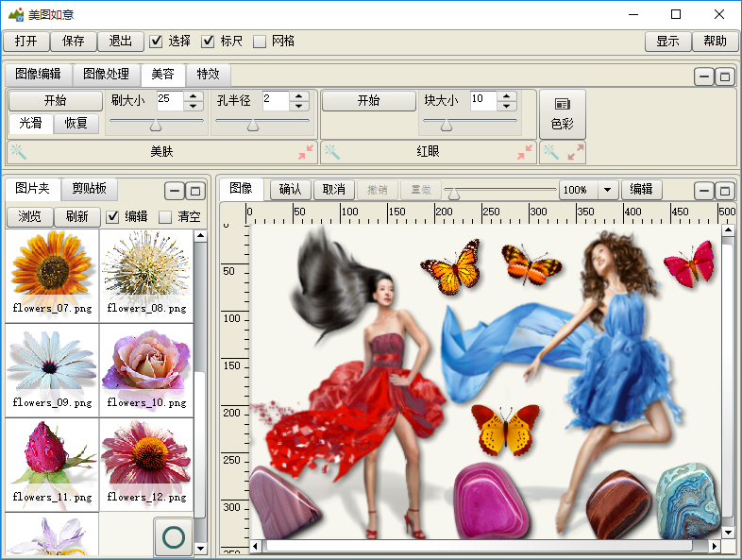
Task: Select the flowers_07.png thumbnail
Action: pos(52,277)
